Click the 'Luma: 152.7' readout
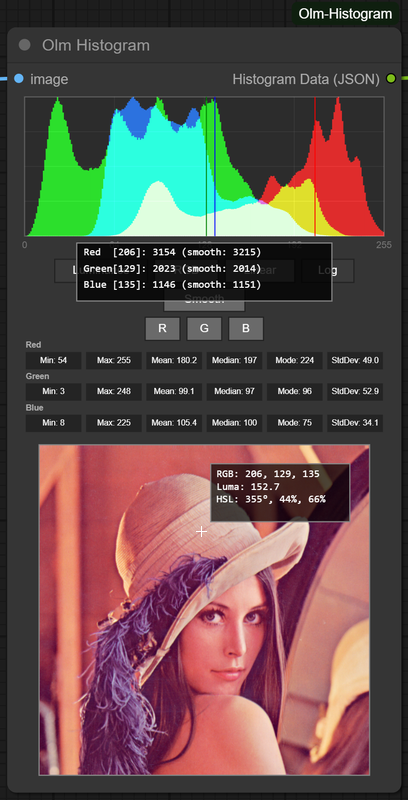This screenshot has height=800, width=408. coord(248,486)
